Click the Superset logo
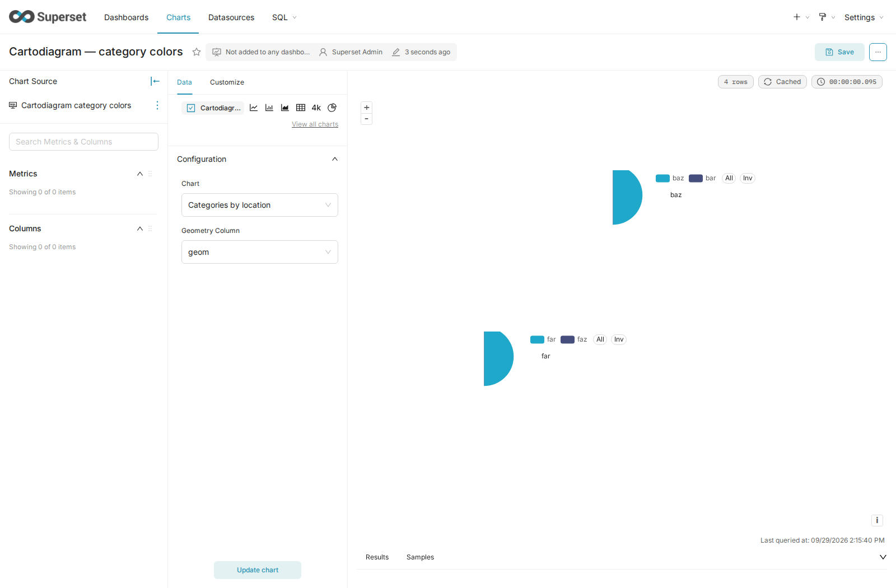Screen dimensions: 896x588 (x=48, y=17)
